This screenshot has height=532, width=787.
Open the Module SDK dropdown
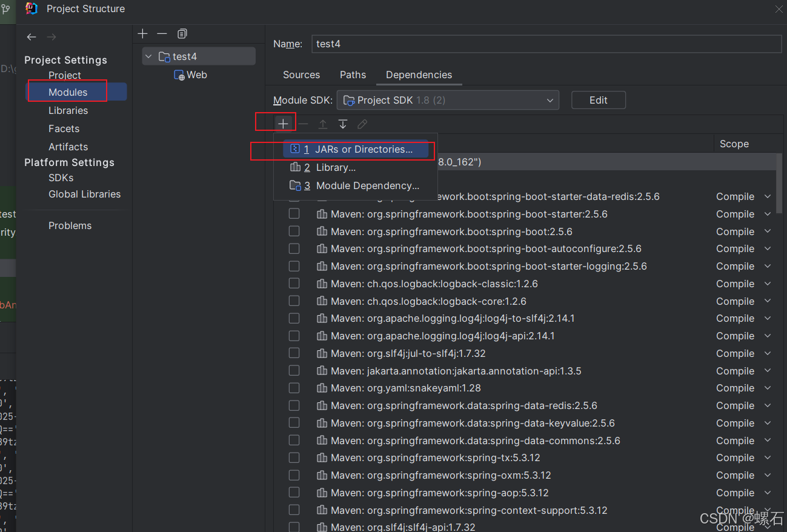click(448, 100)
